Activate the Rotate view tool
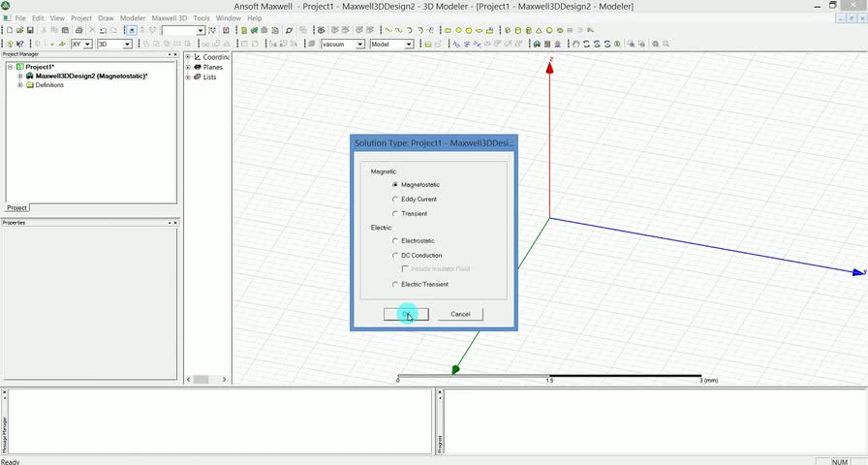This screenshot has width=868, height=465. click(586, 44)
